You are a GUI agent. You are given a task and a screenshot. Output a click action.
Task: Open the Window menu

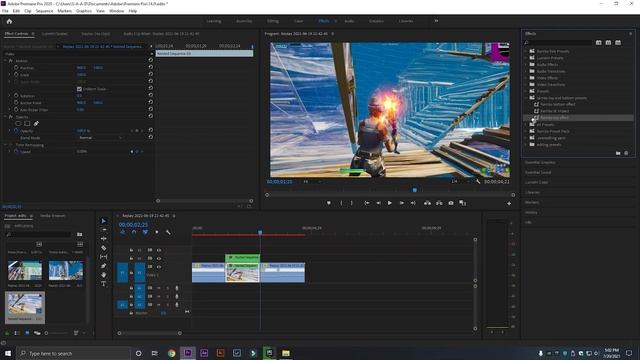(116, 11)
